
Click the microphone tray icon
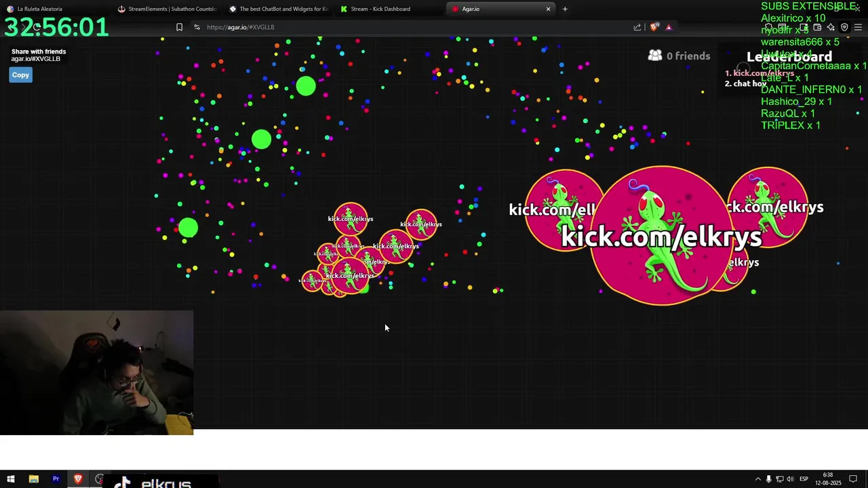click(x=768, y=479)
